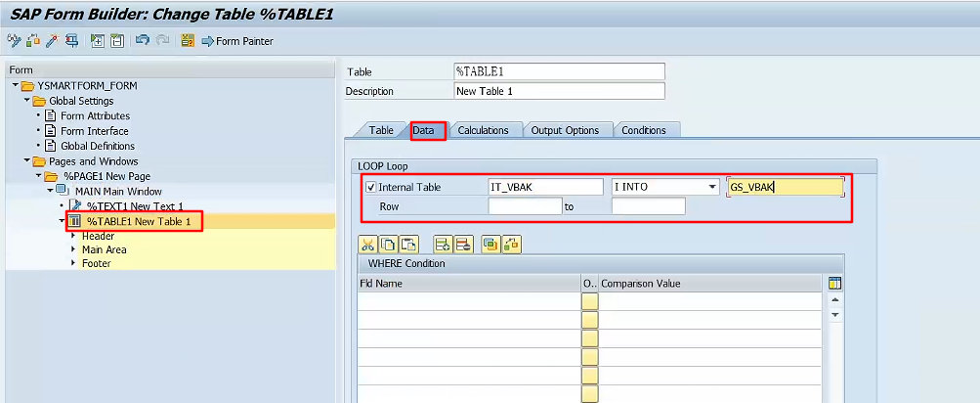
Task: Expand the Footer node
Action: (x=73, y=263)
